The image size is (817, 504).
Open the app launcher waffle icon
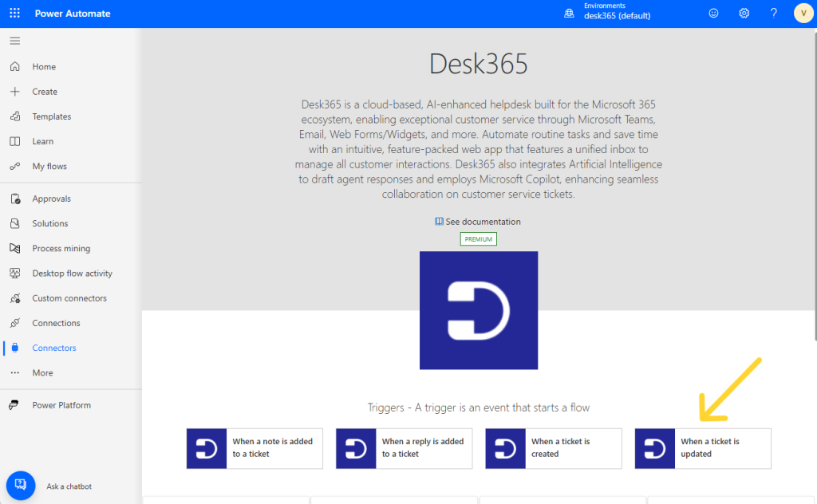pos(14,13)
